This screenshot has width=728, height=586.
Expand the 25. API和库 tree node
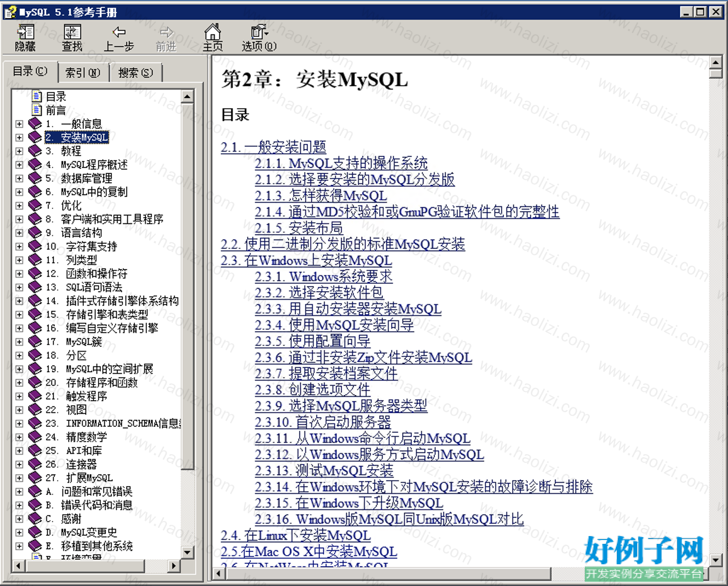[x=19, y=451]
